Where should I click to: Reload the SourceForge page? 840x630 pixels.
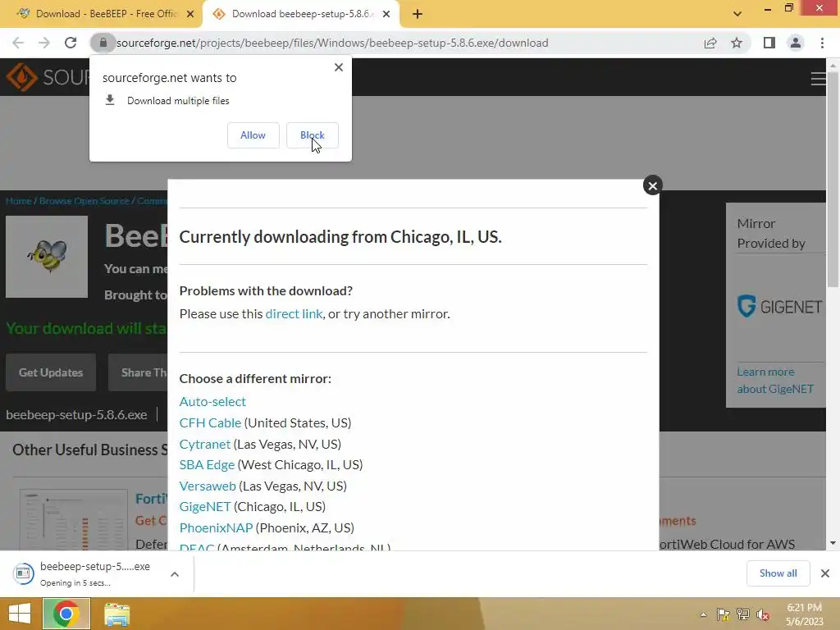point(71,43)
